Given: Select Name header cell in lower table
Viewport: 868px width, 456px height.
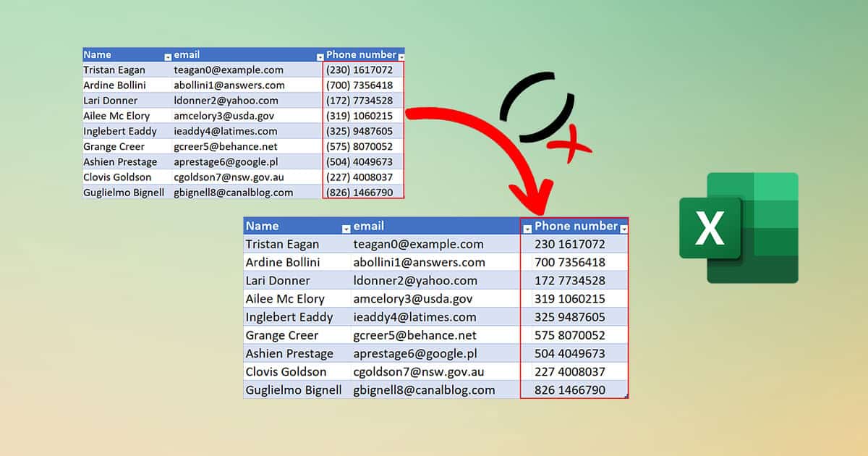Looking at the screenshot, I should (x=297, y=226).
